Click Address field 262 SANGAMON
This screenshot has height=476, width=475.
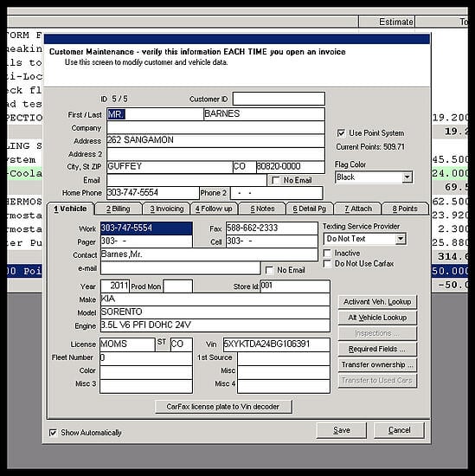click(215, 141)
